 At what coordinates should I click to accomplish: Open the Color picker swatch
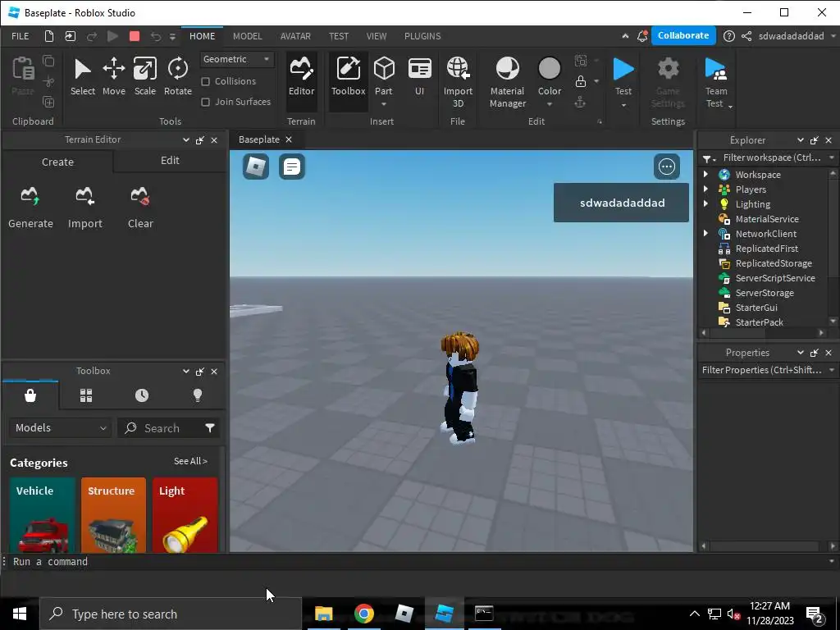(x=549, y=69)
